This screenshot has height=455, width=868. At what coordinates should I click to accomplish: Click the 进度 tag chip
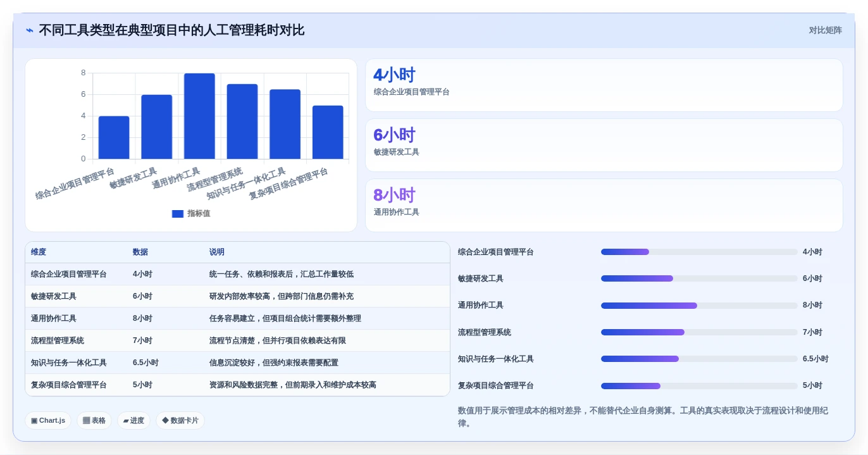tap(133, 420)
